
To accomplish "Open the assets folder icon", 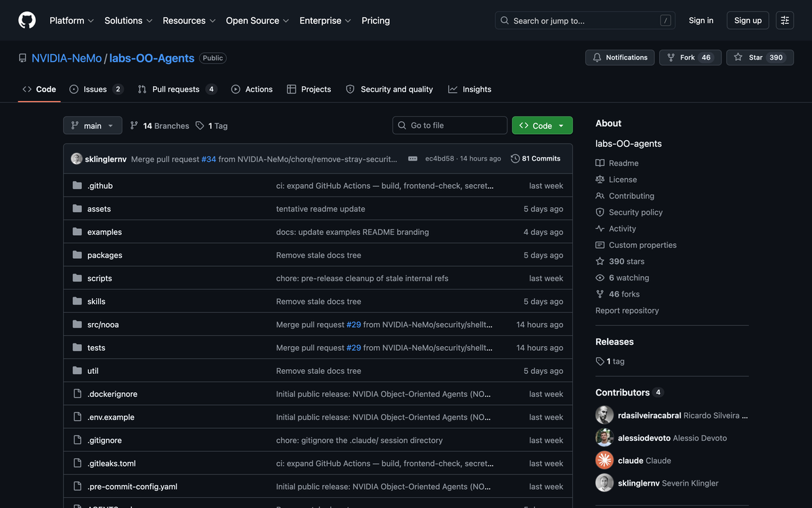I will 77,209.
